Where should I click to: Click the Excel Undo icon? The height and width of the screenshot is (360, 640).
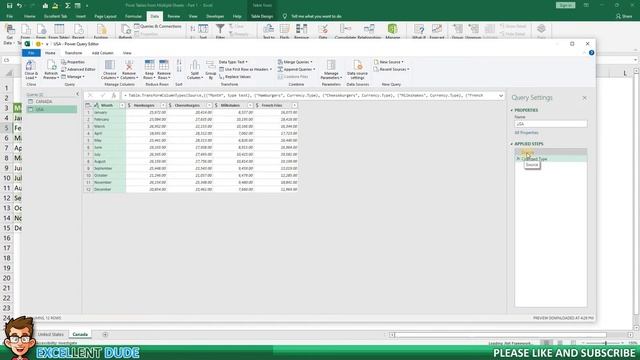click(19, 6)
